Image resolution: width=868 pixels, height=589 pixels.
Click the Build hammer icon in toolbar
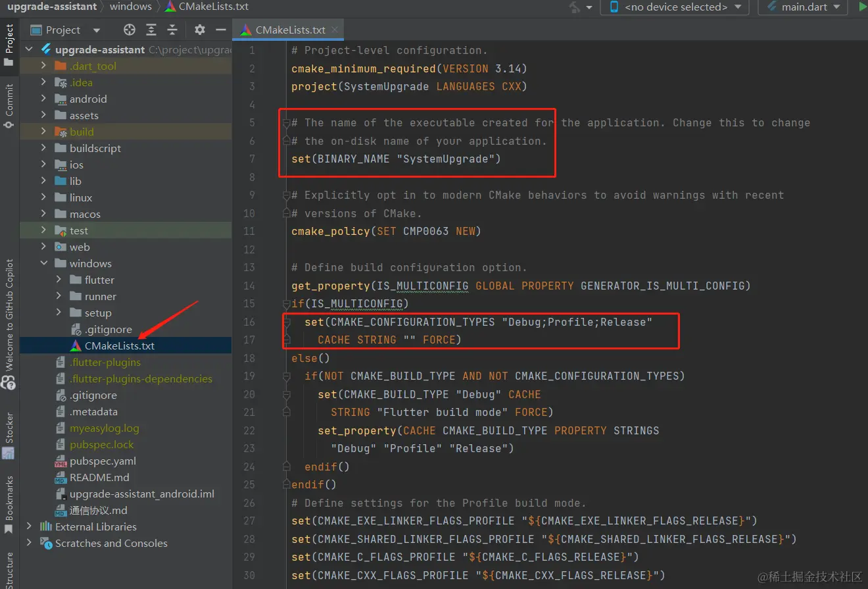click(x=575, y=7)
